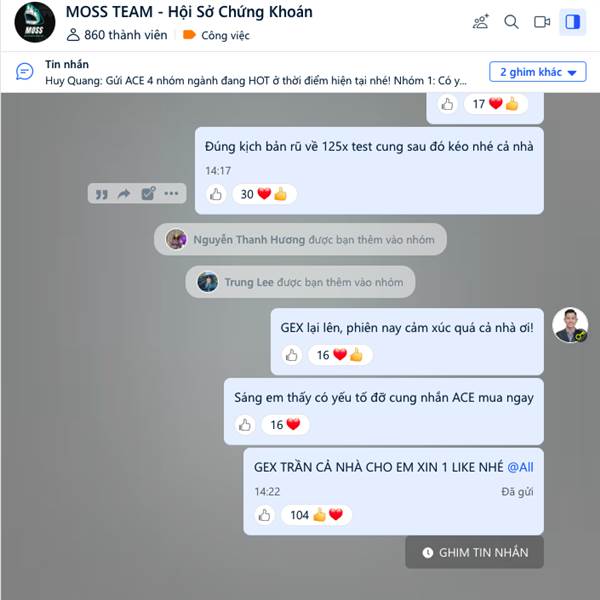View the 30 reactions on 14:17 message
Screen dimensions: 600x600
pyautogui.click(x=264, y=194)
